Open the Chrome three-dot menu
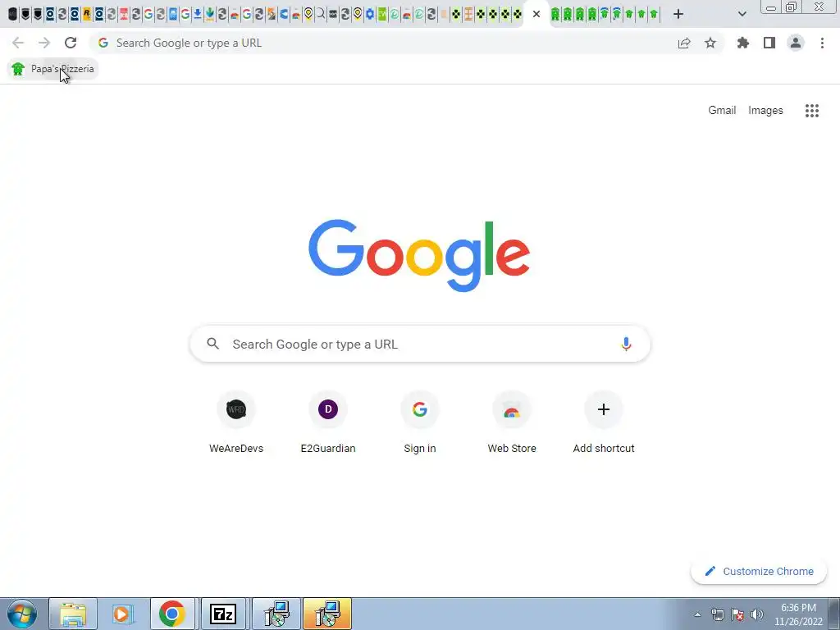The image size is (840, 630). click(822, 43)
